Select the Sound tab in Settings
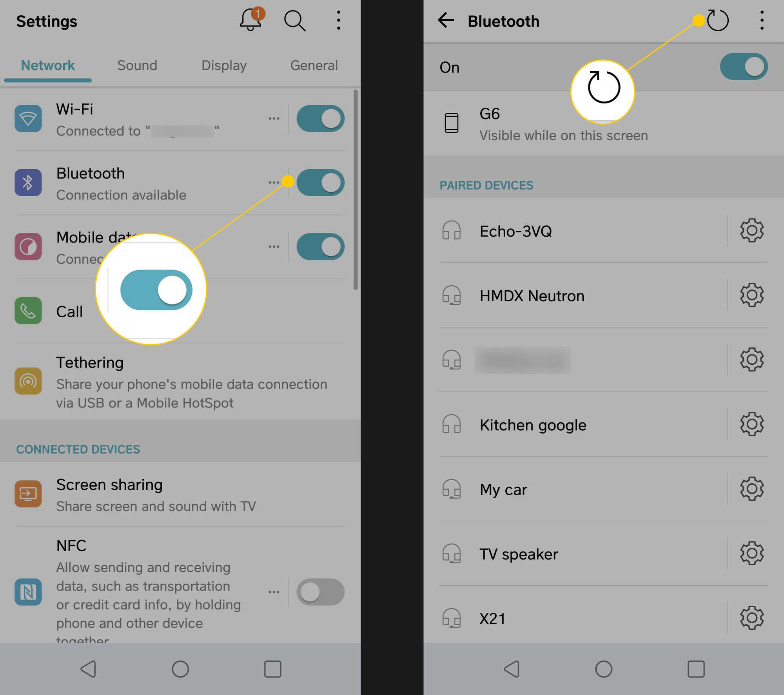Image resolution: width=784 pixels, height=695 pixels. (x=136, y=65)
